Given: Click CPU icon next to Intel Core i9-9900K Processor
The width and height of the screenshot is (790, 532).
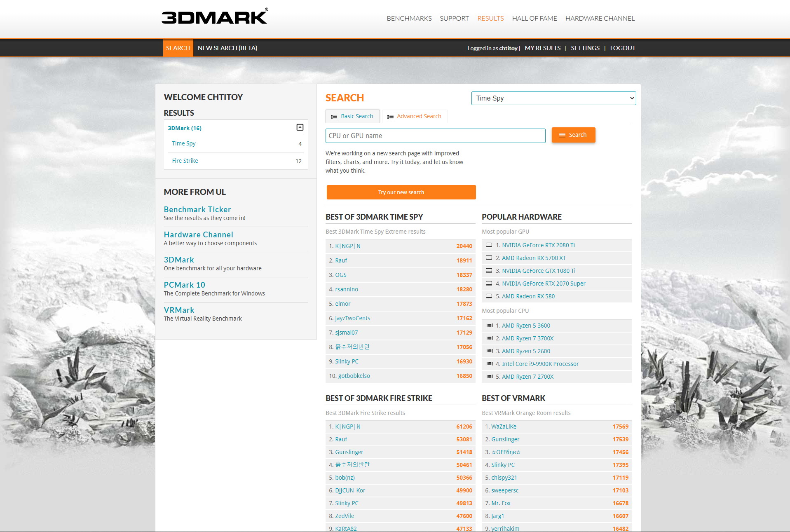Looking at the screenshot, I should (490, 364).
